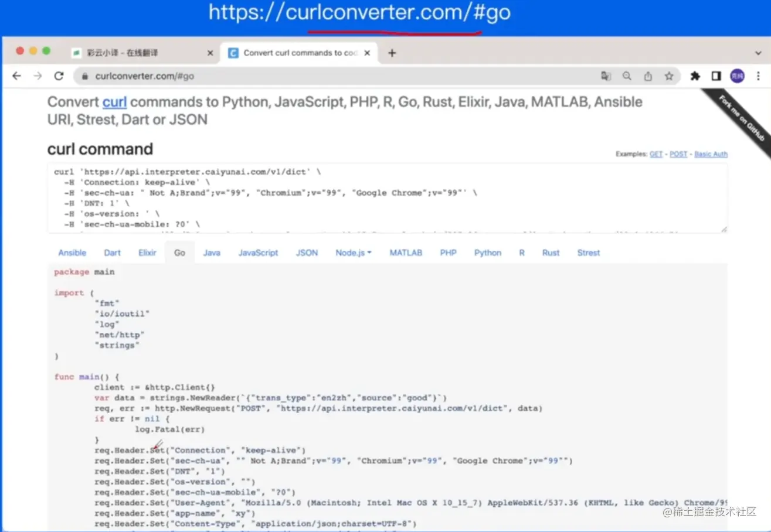Click the "io/ioutil" import line

pos(123,313)
